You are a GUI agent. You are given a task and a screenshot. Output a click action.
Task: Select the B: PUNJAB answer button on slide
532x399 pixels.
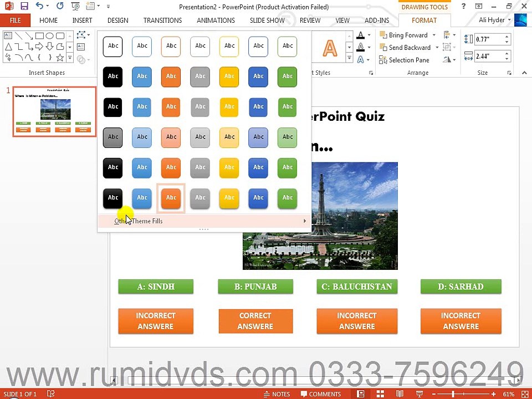pyautogui.click(x=255, y=287)
